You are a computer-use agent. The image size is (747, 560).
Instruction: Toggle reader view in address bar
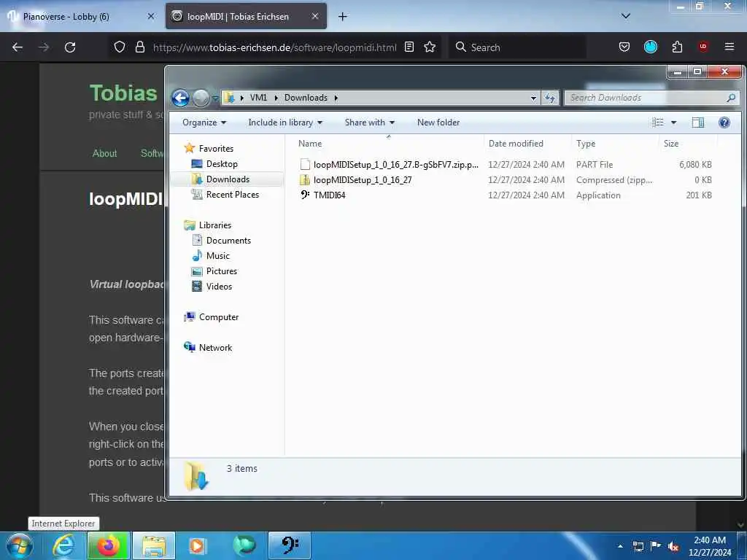(409, 47)
